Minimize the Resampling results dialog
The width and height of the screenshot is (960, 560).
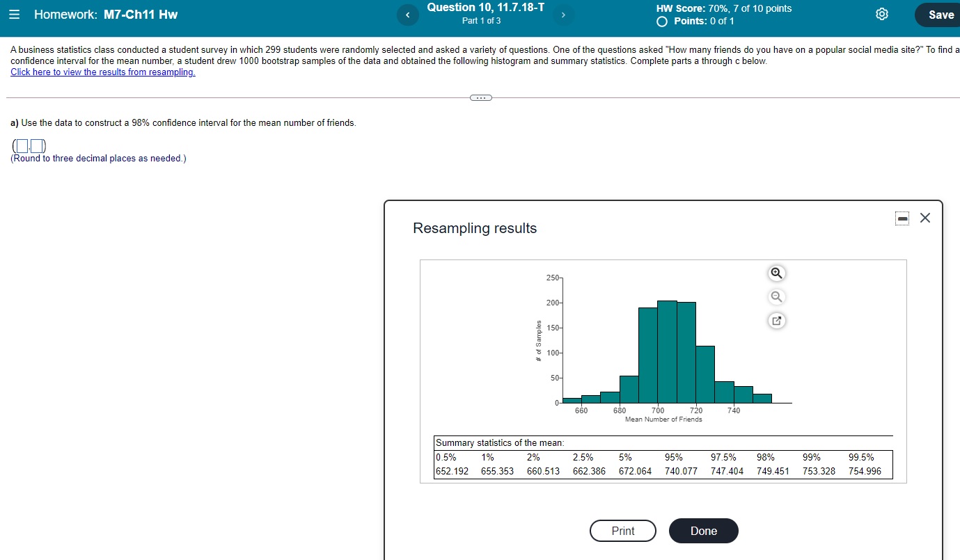tap(902, 218)
